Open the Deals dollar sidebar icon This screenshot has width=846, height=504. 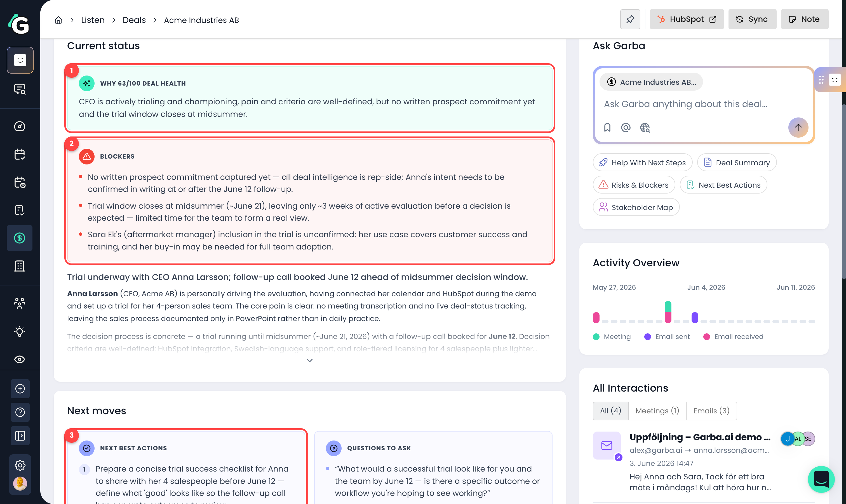pyautogui.click(x=20, y=238)
